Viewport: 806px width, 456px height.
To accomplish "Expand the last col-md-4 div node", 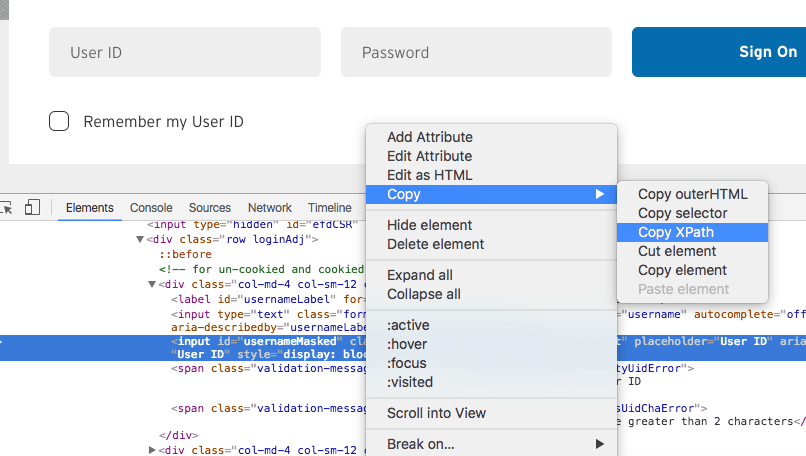I will coord(153,450).
